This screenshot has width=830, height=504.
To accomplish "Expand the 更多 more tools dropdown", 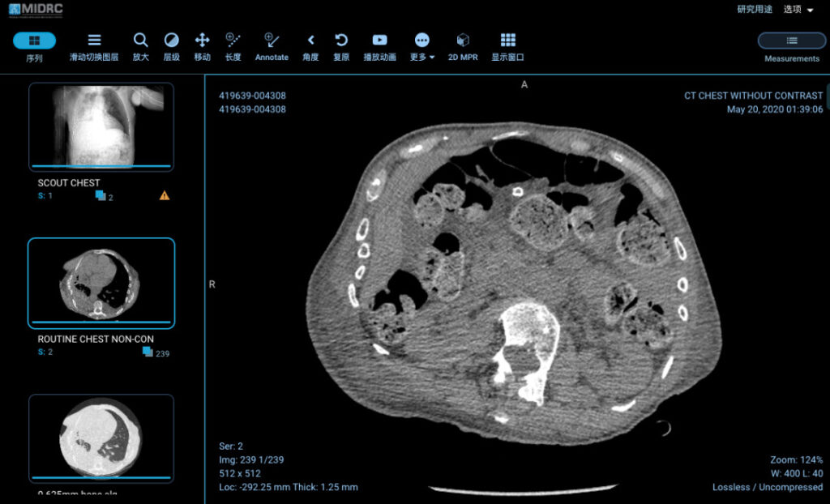I will coord(421,46).
